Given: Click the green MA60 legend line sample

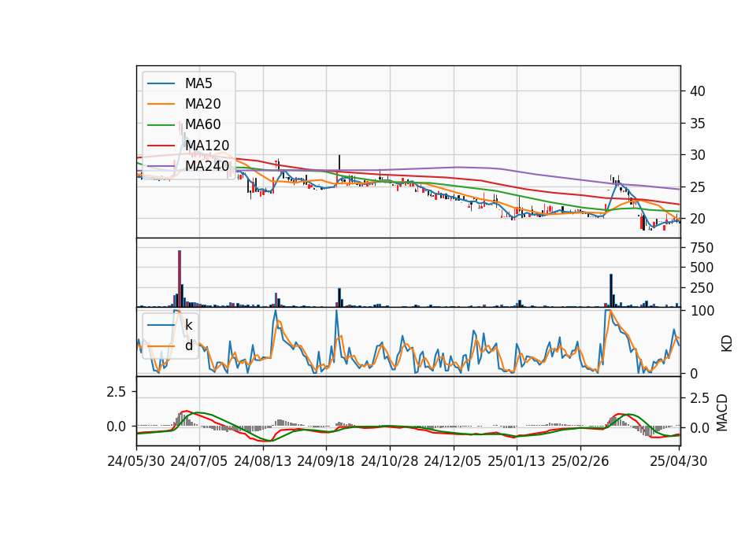Looking at the screenshot, I should tap(161, 125).
